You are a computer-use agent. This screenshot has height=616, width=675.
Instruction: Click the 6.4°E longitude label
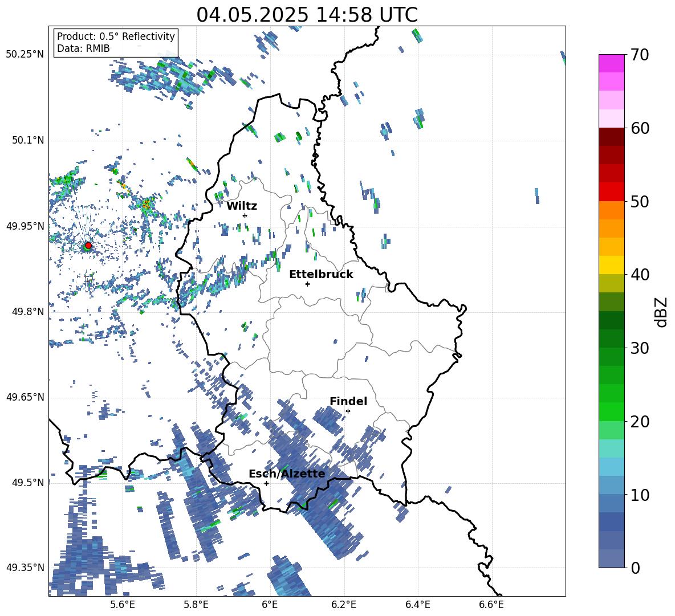tap(417, 605)
